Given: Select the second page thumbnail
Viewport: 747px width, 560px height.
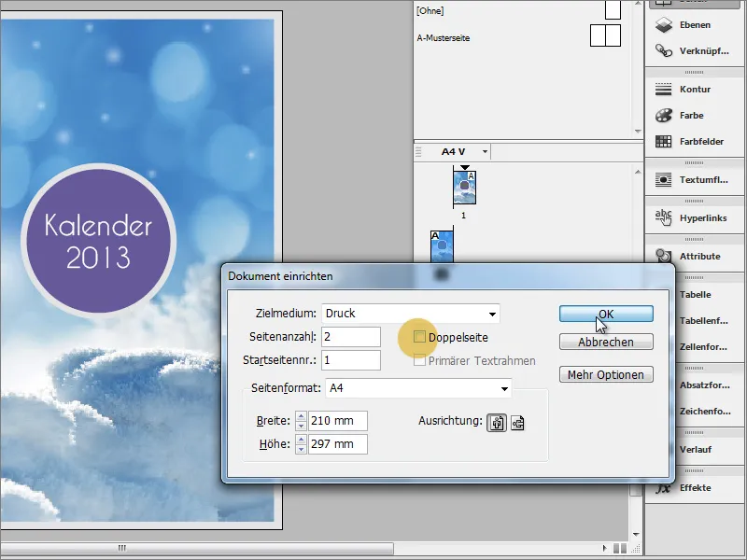Looking at the screenshot, I should pyautogui.click(x=442, y=247).
